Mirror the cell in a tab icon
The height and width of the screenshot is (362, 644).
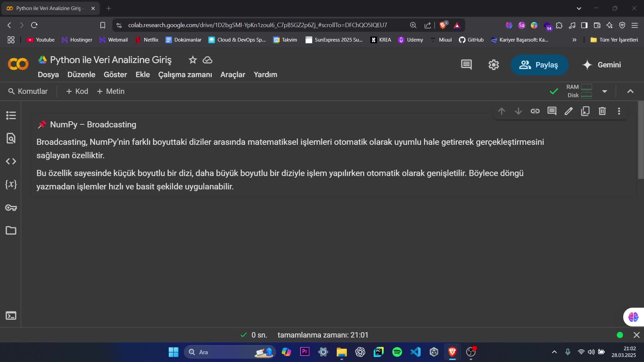[x=585, y=111]
